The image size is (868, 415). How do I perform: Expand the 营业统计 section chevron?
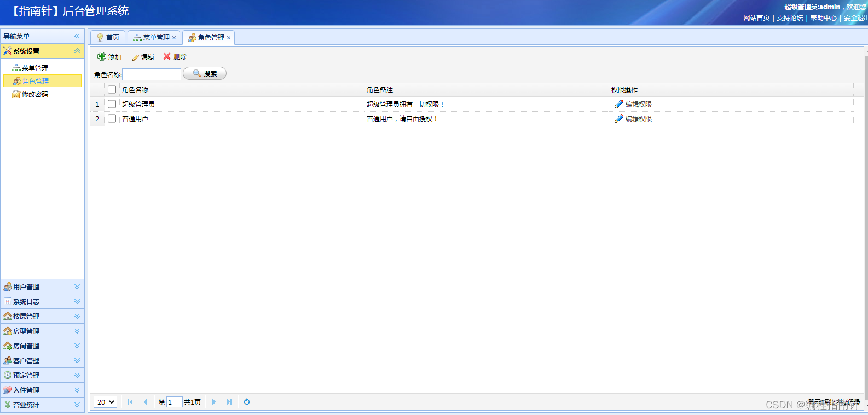[77, 405]
